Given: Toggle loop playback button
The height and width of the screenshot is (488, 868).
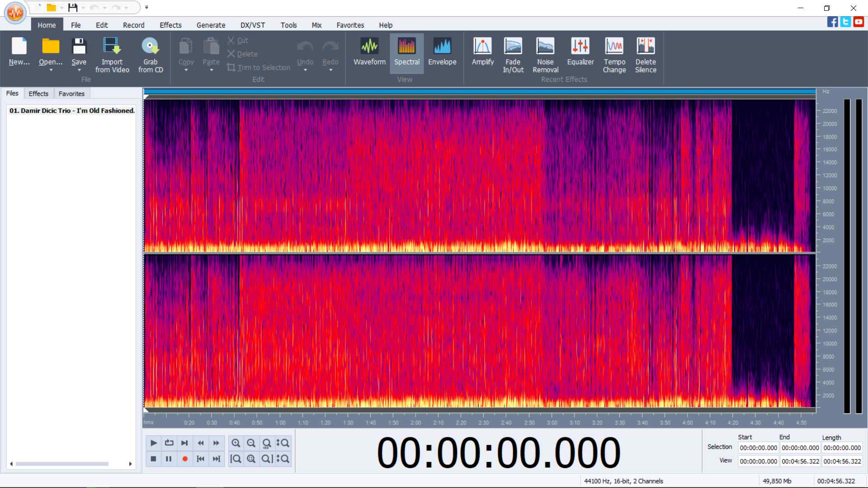Looking at the screenshot, I should (x=169, y=443).
